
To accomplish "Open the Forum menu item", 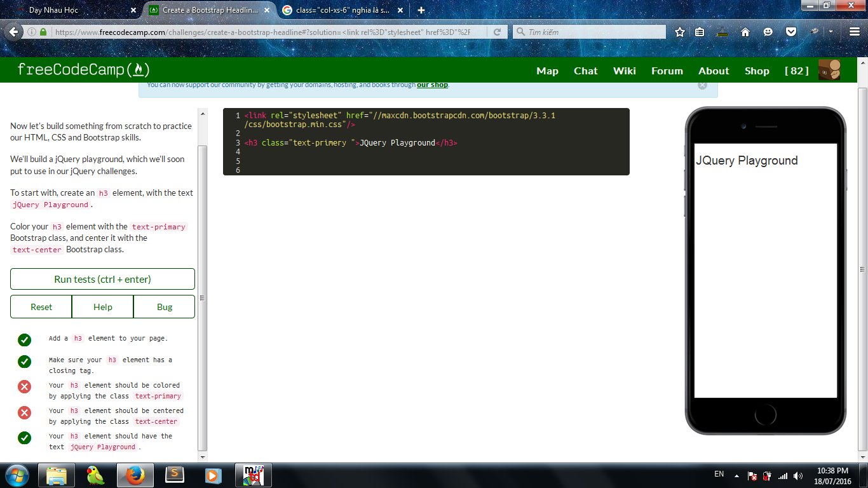I will coord(667,71).
